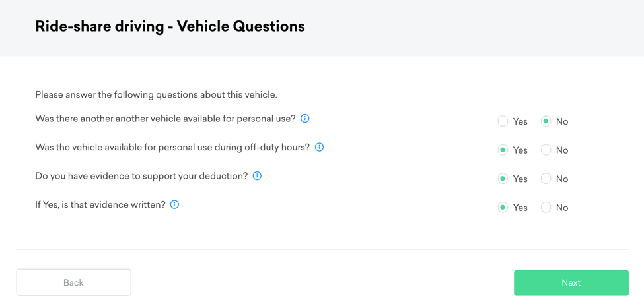Pick No for written evidence
644x308 pixels.
546,208
